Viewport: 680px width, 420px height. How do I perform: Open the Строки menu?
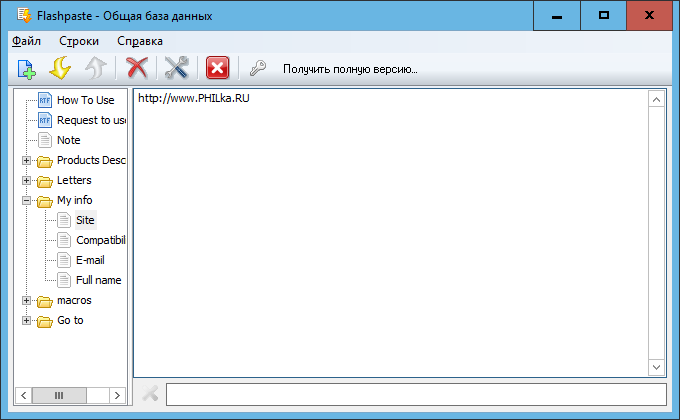[79, 41]
